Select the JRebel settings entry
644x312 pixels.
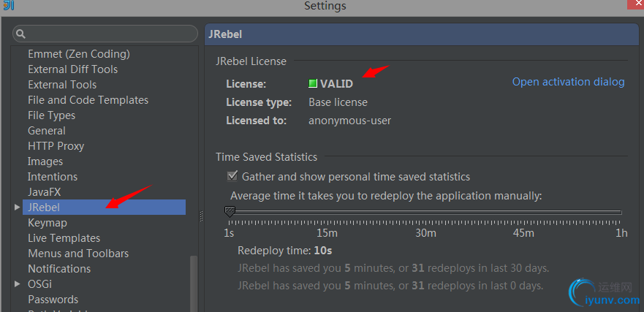104,208
